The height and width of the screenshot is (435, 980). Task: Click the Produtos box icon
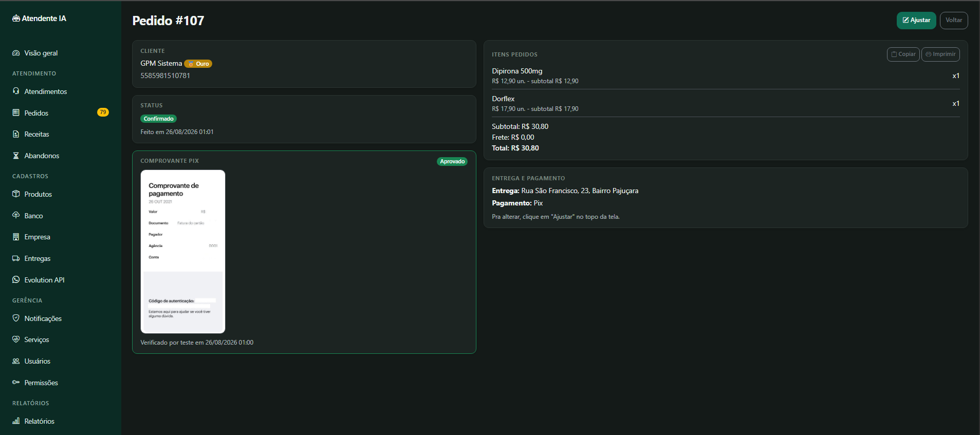click(16, 194)
